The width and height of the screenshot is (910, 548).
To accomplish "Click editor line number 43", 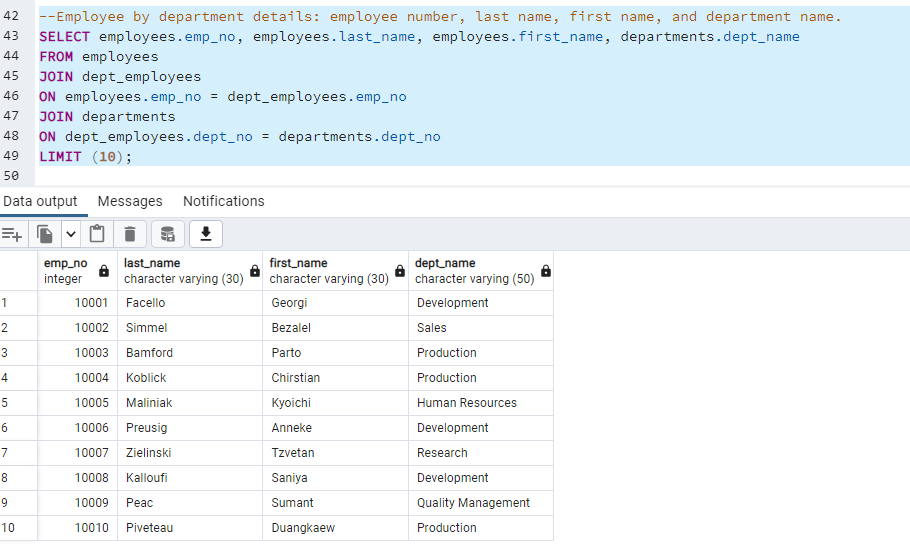I will click(11, 36).
